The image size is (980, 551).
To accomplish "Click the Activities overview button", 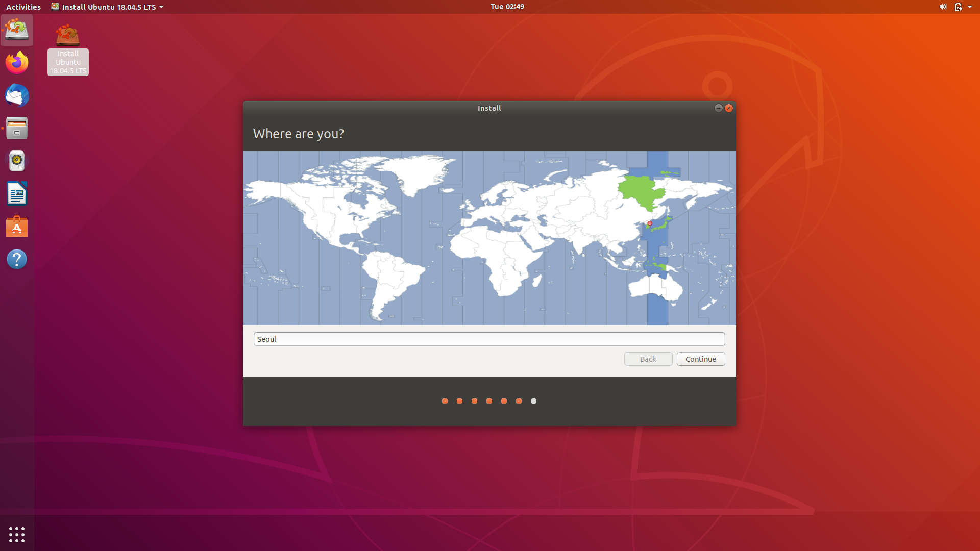I will 23,7.
